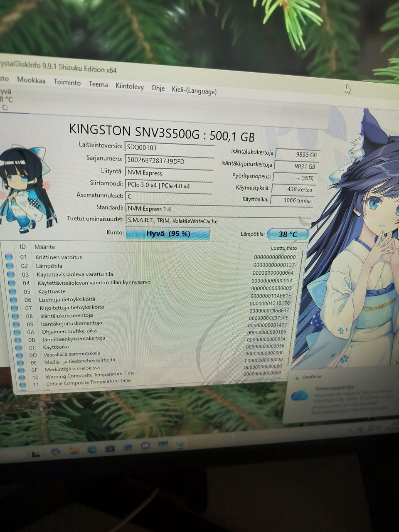Image resolution: width=399 pixels, height=532 pixels.
Task: Select status orb for Warning Composite Temperature Time
Action: click(22, 377)
